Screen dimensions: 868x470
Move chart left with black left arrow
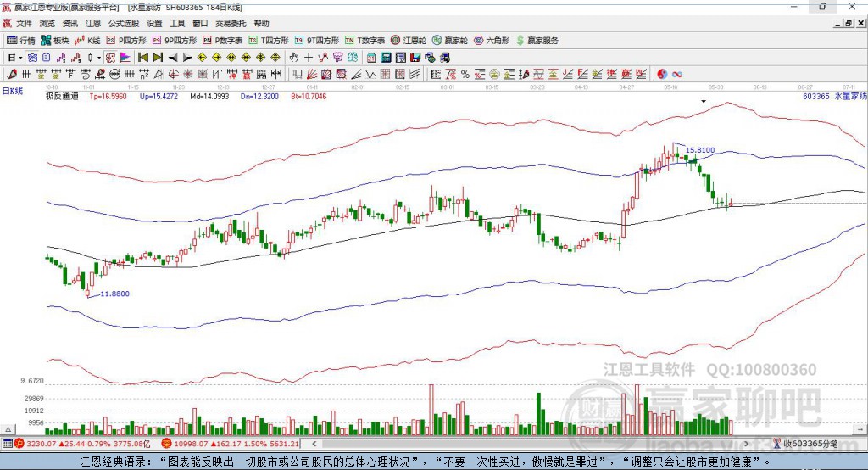click(x=173, y=57)
